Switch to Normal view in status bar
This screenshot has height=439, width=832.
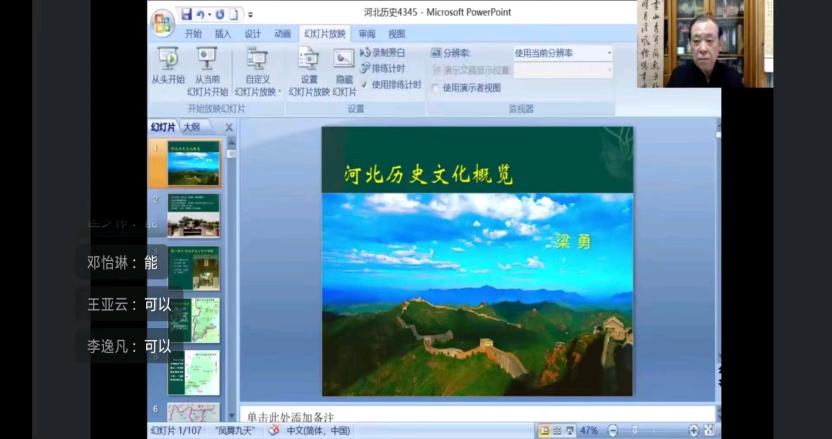(x=545, y=430)
